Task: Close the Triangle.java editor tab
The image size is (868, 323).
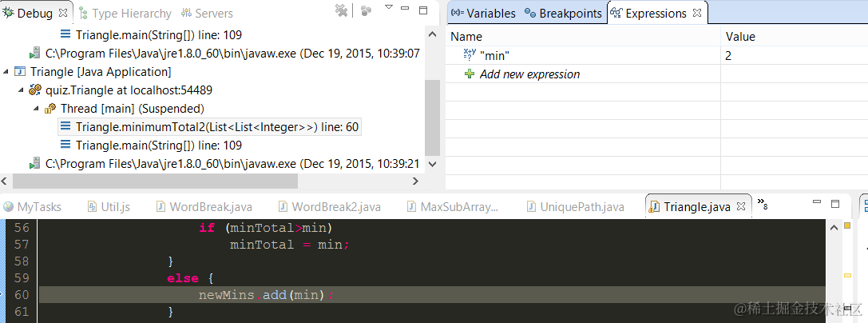Action: point(741,206)
